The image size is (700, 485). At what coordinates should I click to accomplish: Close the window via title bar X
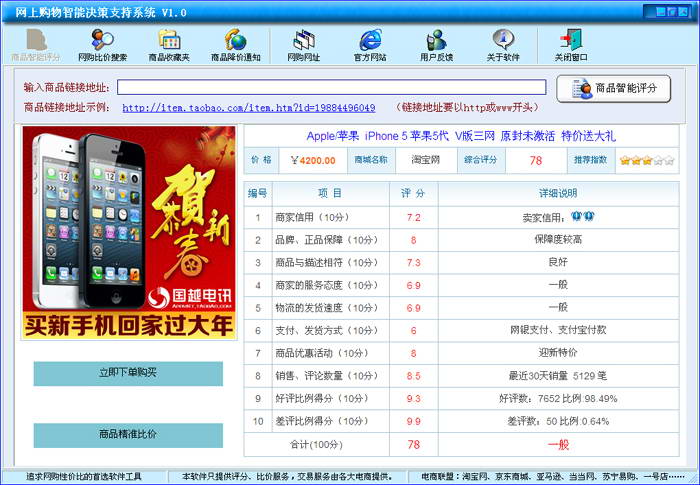click(x=683, y=12)
